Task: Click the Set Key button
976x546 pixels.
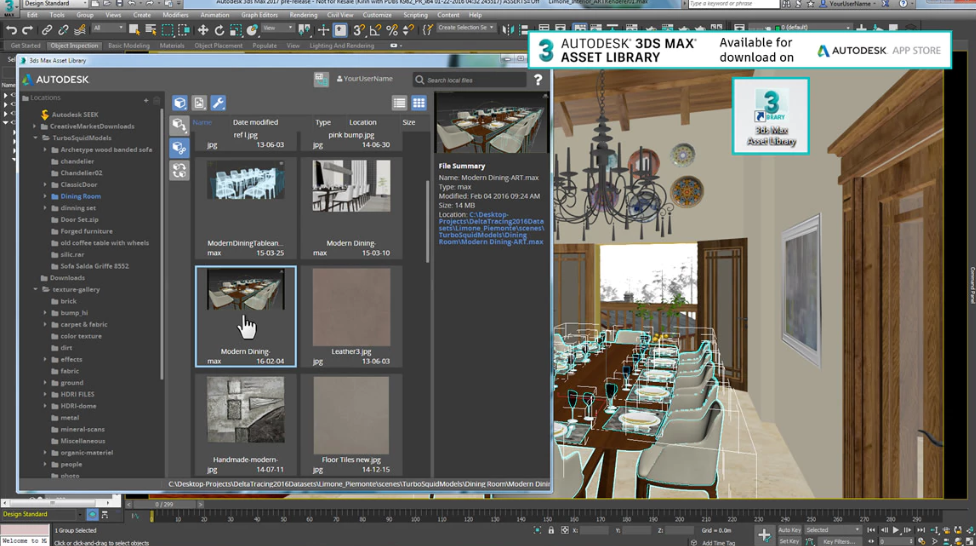Action: (x=789, y=541)
